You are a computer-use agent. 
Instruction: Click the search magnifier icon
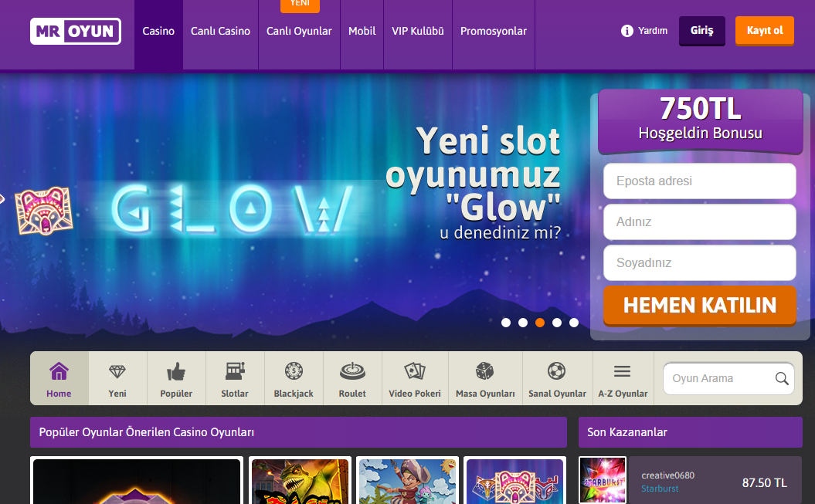pyautogui.click(x=782, y=378)
